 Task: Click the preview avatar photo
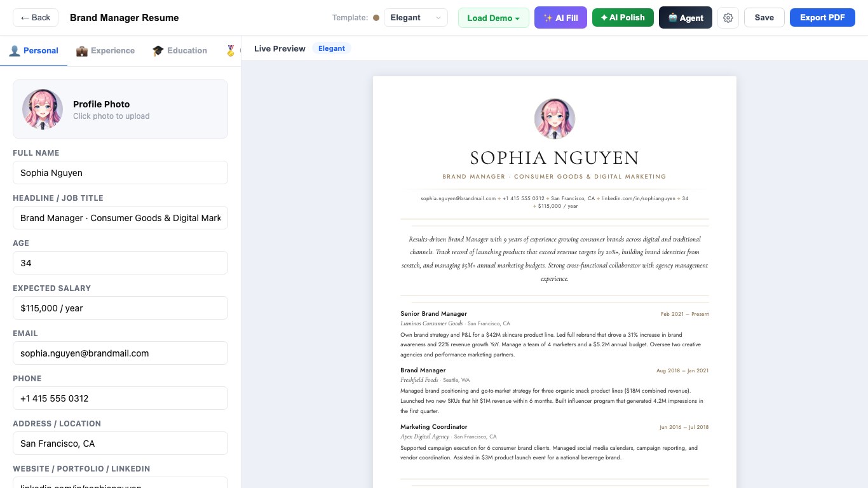555,119
